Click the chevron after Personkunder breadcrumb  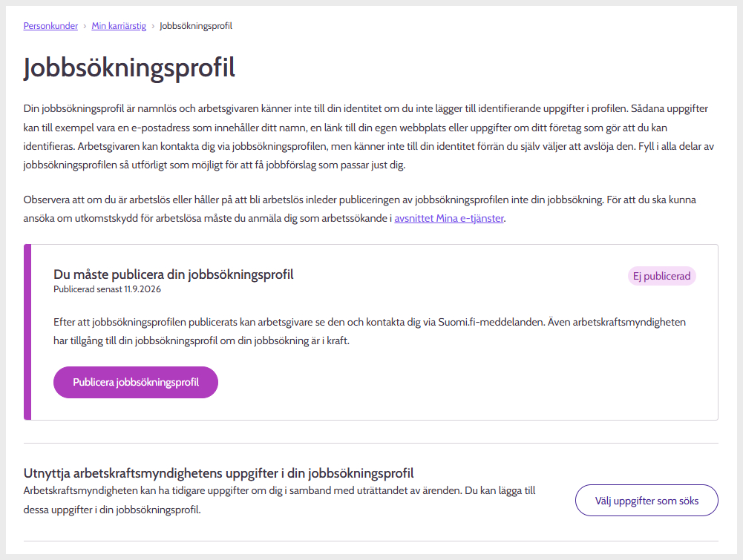(85, 26)
